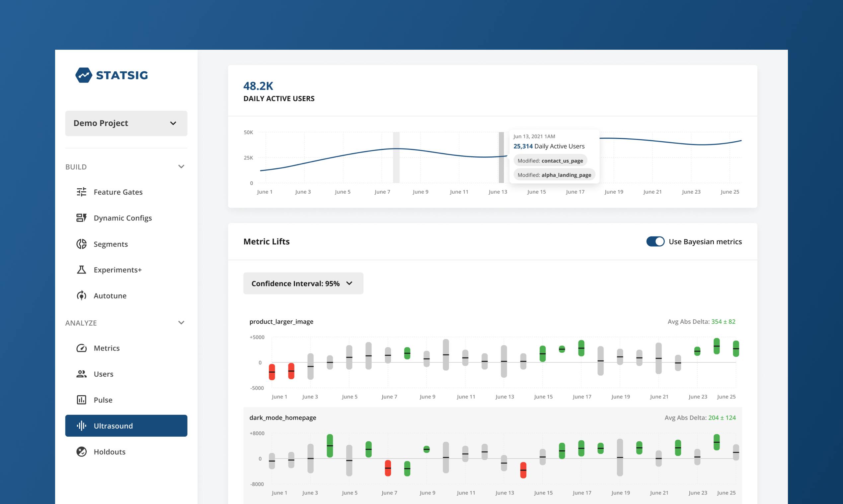Click the Dynamic Configs icon

[81, 218]
